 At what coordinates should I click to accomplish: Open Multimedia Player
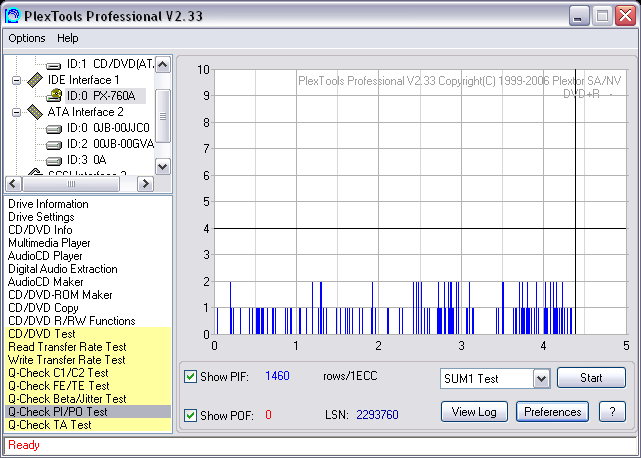coord(49,243)
